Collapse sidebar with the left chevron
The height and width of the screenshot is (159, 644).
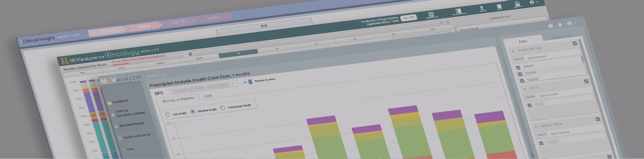pos(107,91)
